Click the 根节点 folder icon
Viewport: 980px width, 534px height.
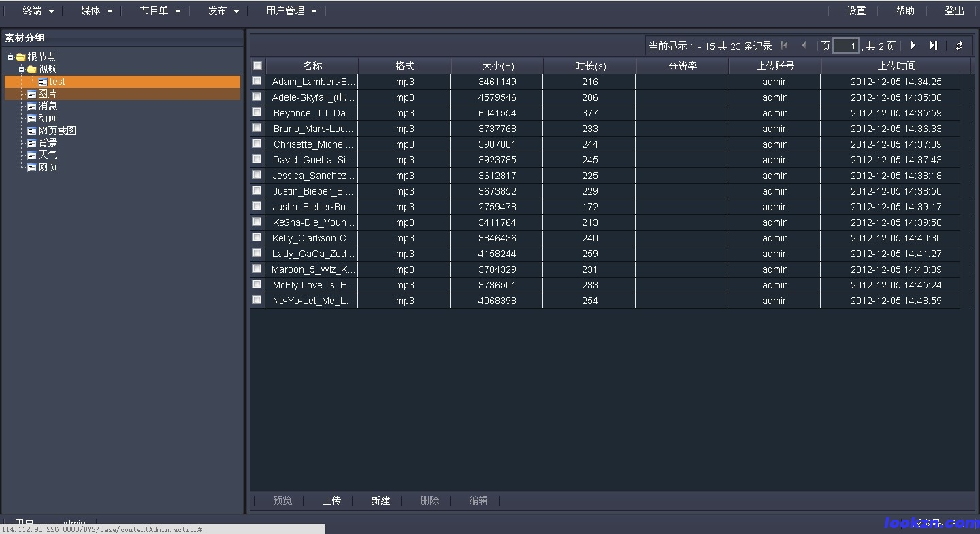click(x=20, y=57)
